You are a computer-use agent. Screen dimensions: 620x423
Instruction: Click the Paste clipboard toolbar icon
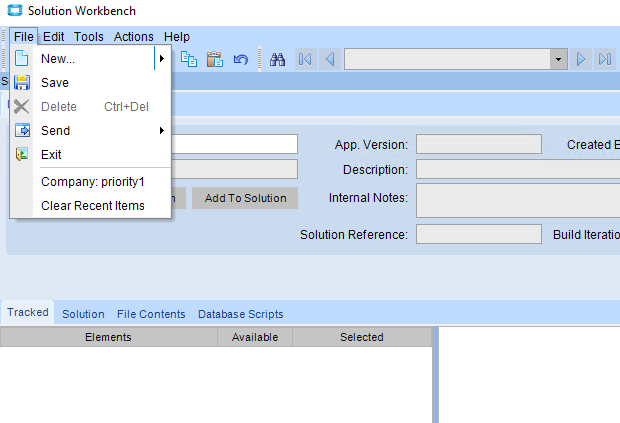[215, 59]
